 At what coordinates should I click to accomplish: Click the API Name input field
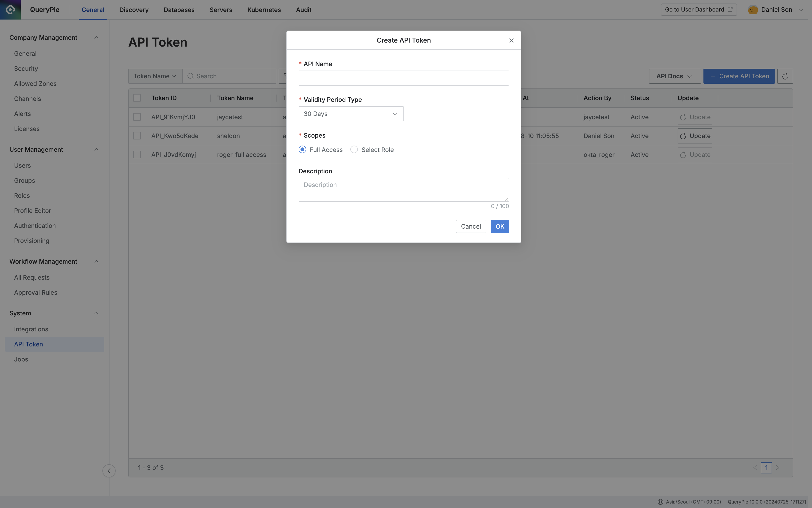pos(404,78)
